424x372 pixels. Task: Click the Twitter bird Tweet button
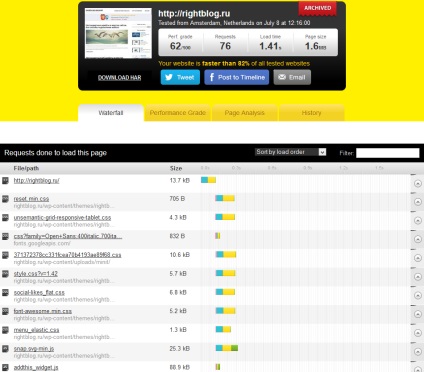180,77
